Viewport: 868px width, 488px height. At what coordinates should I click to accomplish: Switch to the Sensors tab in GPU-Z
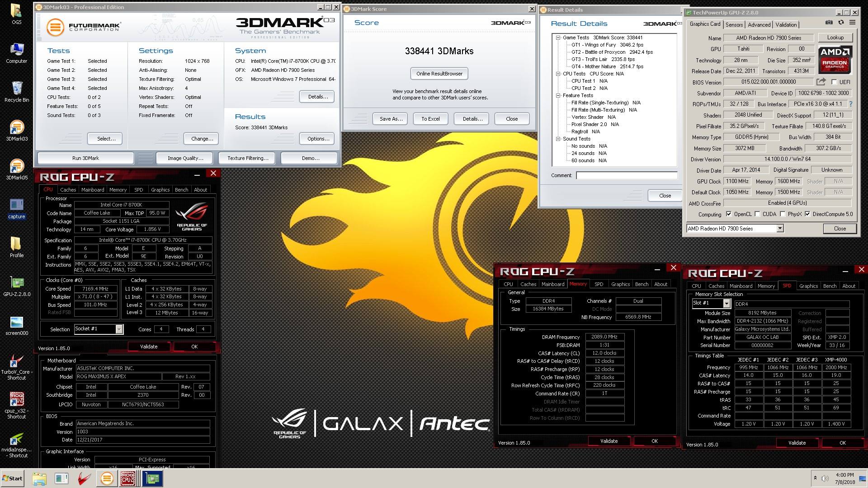734,25
